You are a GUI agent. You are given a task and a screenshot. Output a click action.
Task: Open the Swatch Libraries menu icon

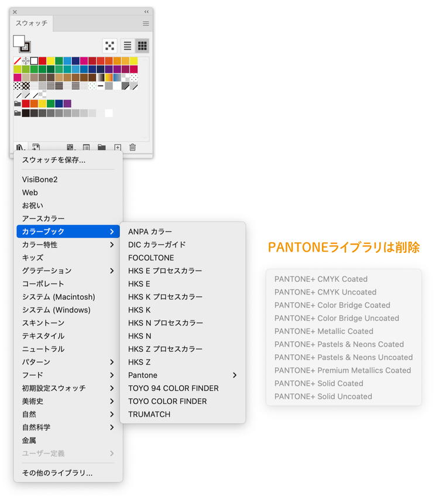pyautogui.click(x=20, y=148)
